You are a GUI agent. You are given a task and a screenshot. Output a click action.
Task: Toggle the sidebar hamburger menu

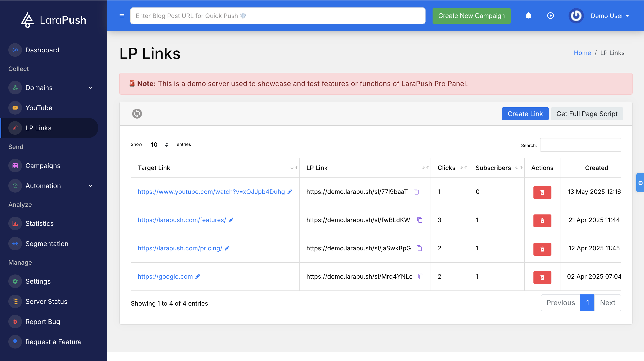click(122, 16)
